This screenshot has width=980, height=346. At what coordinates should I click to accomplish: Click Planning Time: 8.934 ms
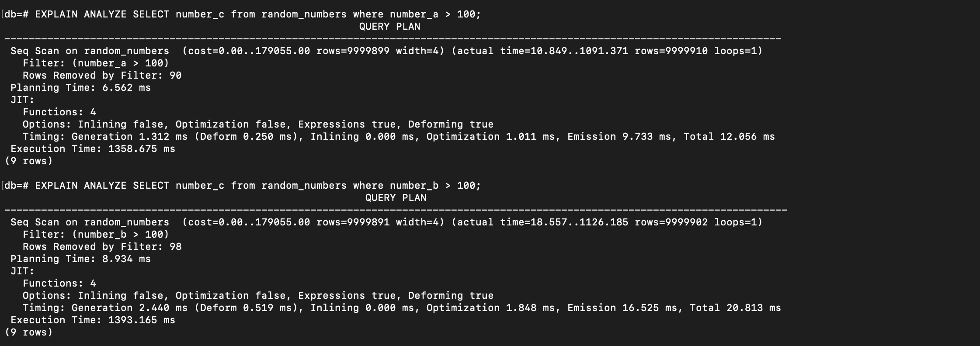click(80, 259)
